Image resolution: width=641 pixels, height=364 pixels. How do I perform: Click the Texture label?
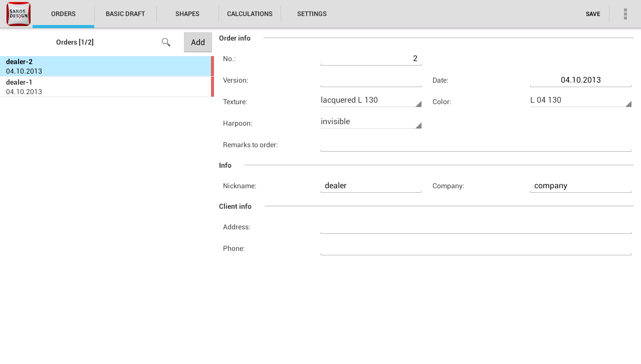pos(235,102)
